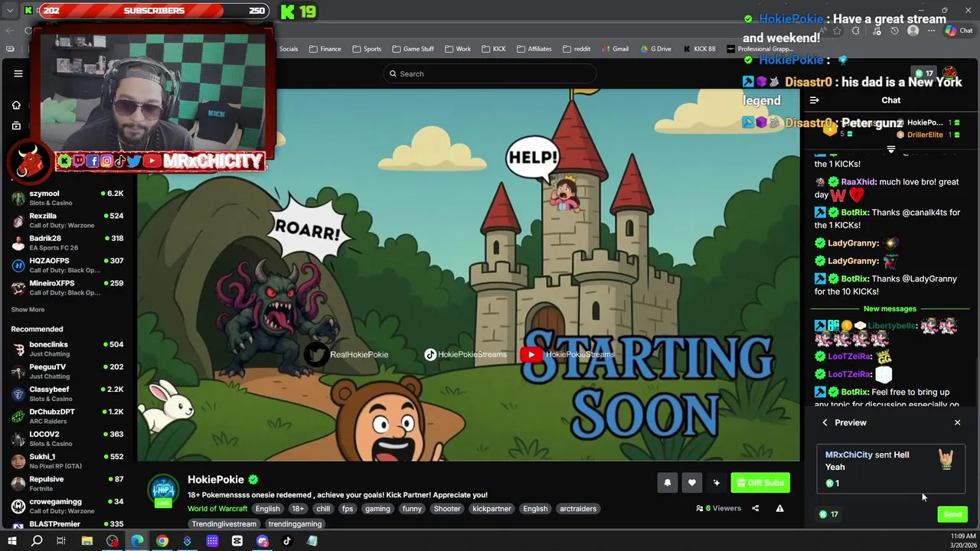Open boneclinks recommended channel
980x551 pixels.
69,349
